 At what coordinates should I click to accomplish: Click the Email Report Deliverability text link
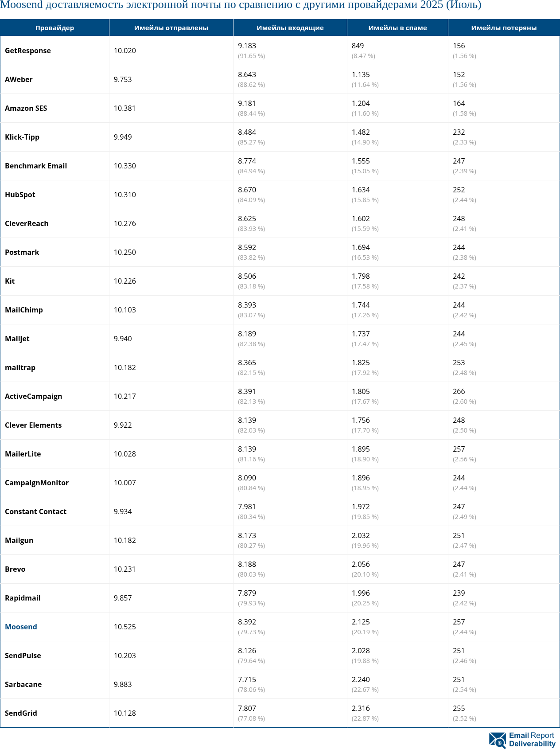coord(532,740)
